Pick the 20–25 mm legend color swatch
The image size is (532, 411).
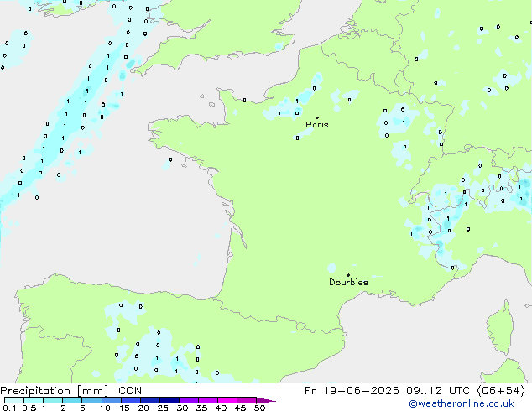click(149, 400)
